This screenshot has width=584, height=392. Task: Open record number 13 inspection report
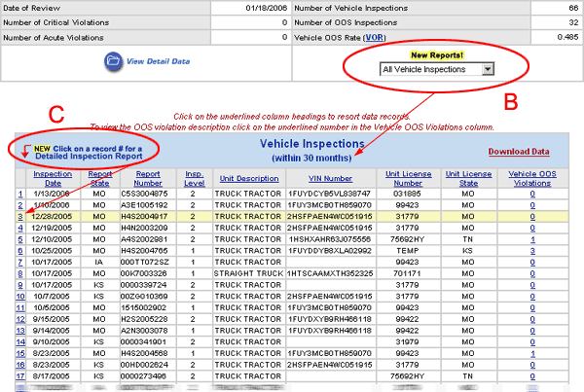tap(20, 331)
